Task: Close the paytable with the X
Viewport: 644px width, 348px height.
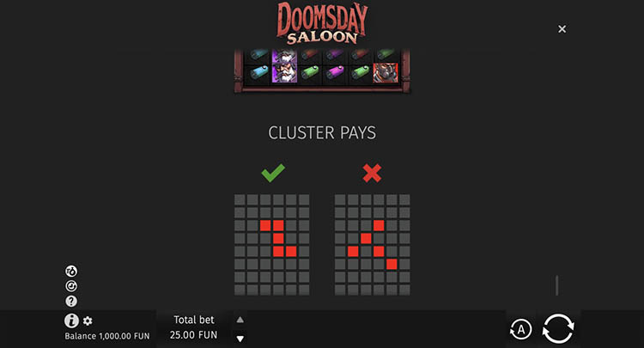Action: point(562,28)
